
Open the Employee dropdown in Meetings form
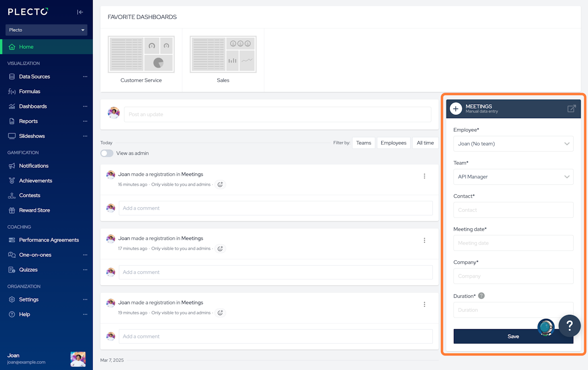coord(514,144)
